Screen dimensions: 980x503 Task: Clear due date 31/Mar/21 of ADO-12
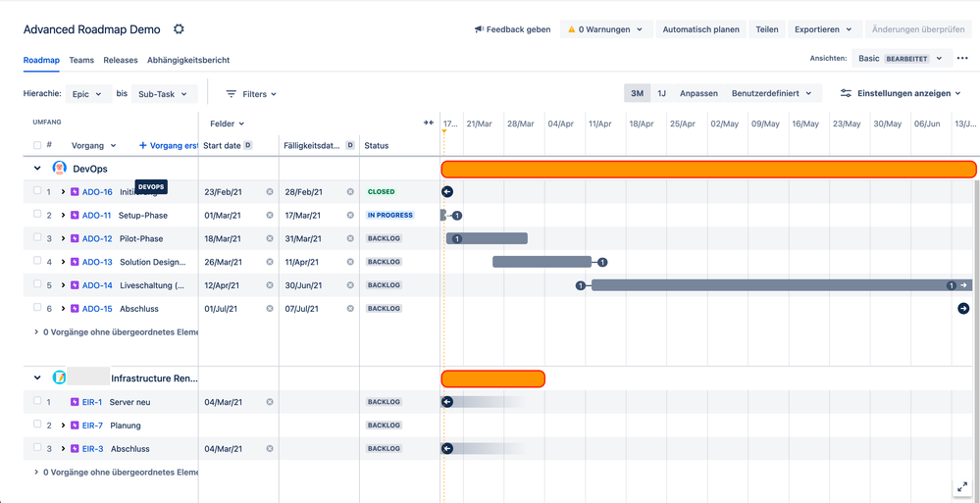(350, 238)
